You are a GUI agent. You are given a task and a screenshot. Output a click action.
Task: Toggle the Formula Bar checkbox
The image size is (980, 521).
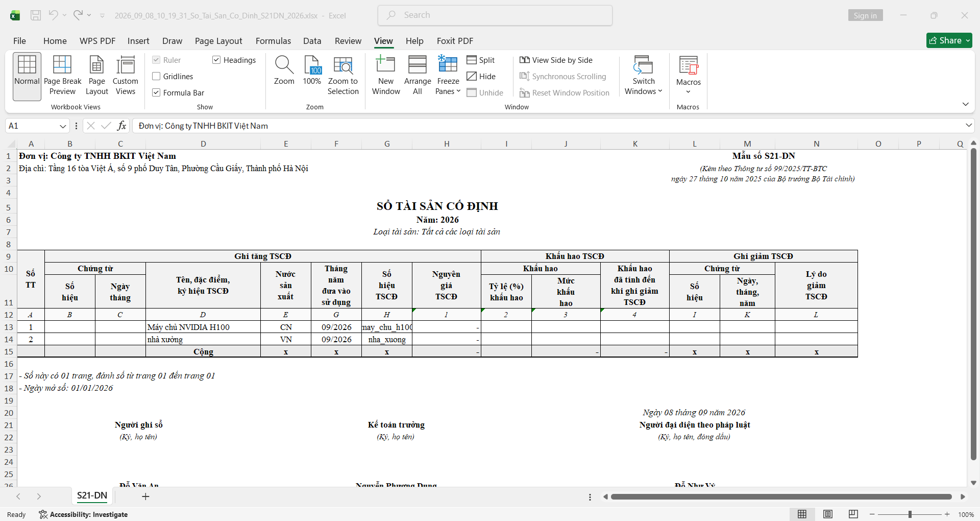coord(156,93)
